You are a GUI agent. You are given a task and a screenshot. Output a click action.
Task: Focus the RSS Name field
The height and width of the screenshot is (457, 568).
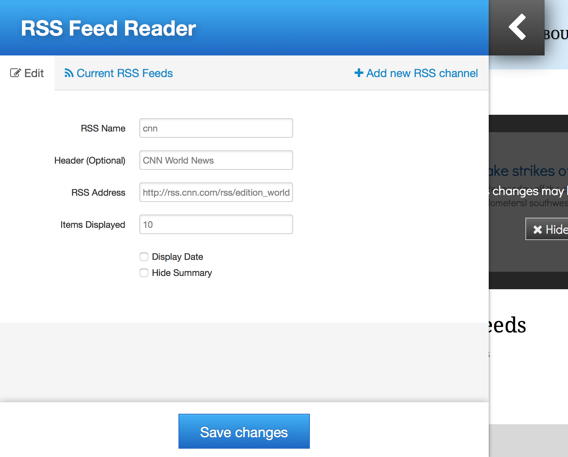(216, 128)
